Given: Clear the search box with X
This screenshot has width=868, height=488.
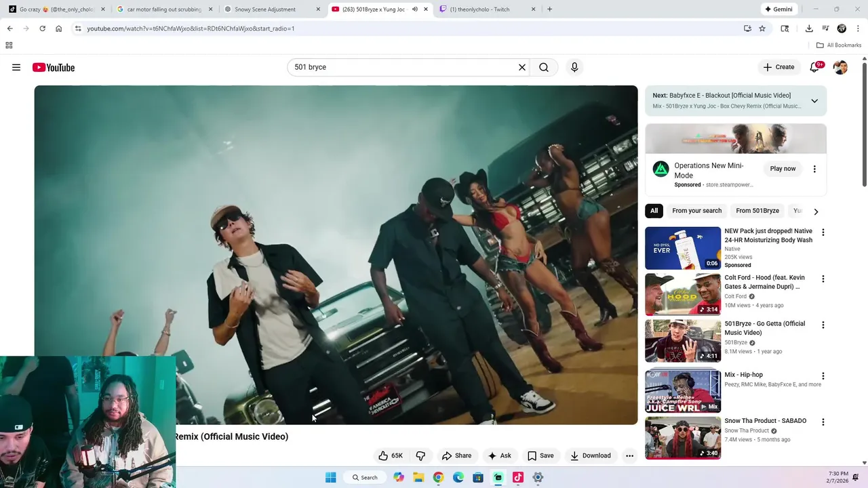Looking at the screenshot, I should (522, 67).
